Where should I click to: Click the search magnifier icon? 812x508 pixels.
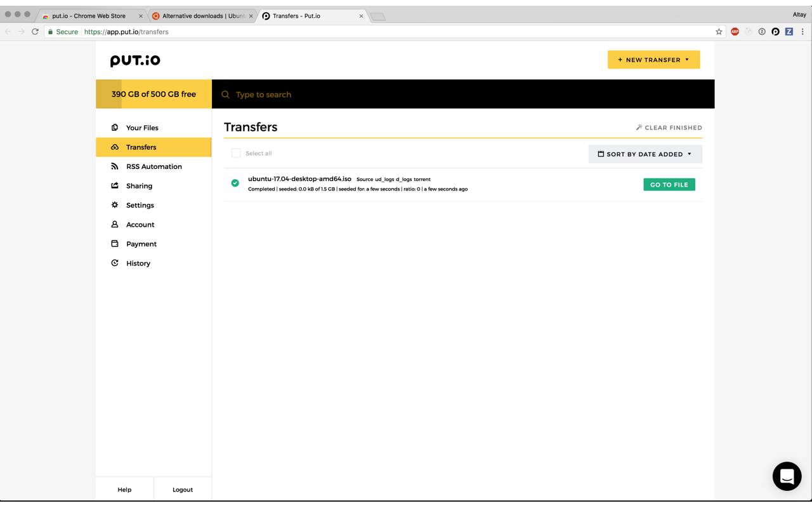coord(225,95)
